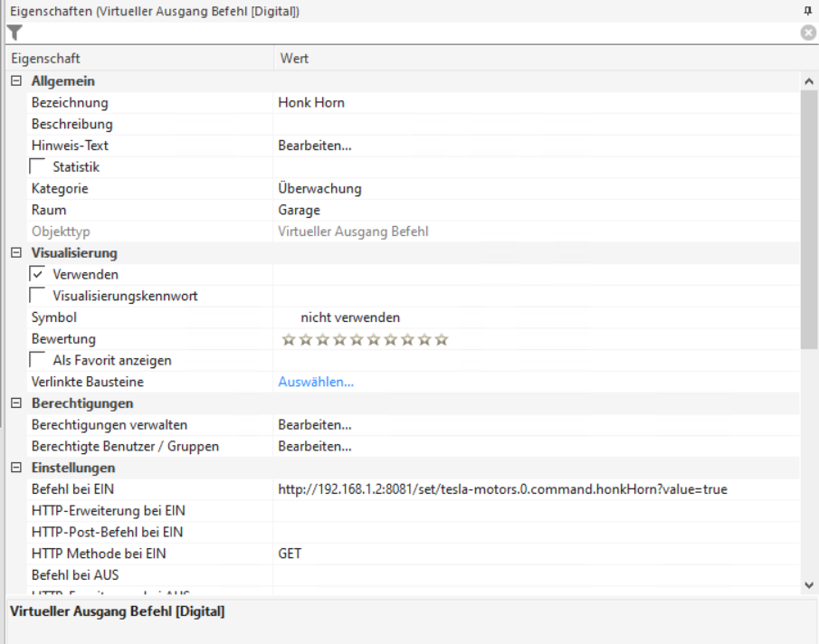Enable the Statistik checkbox
This screenshot has width=819, height=644.
(37, 166)
